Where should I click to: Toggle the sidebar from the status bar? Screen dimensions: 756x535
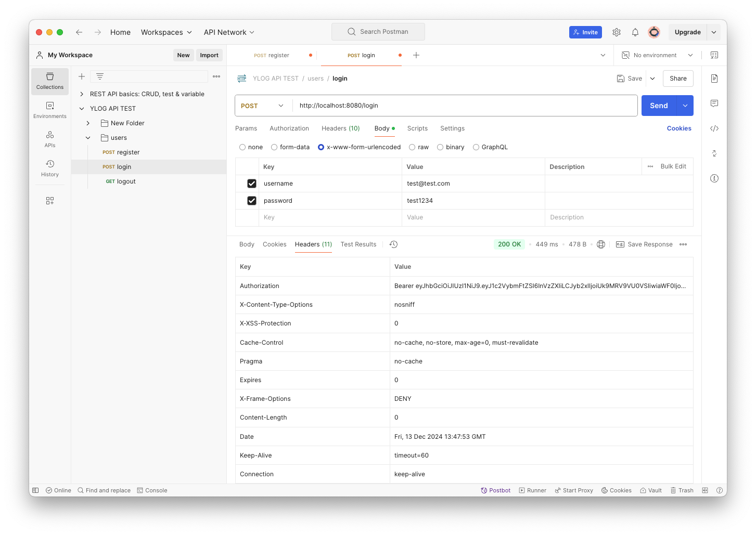[x=35, y=490]
